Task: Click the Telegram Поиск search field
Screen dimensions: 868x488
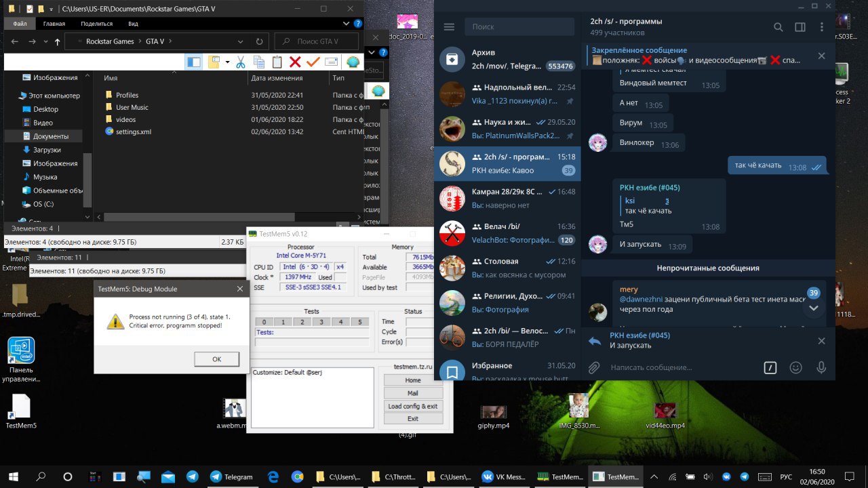Action: point(519,27)
